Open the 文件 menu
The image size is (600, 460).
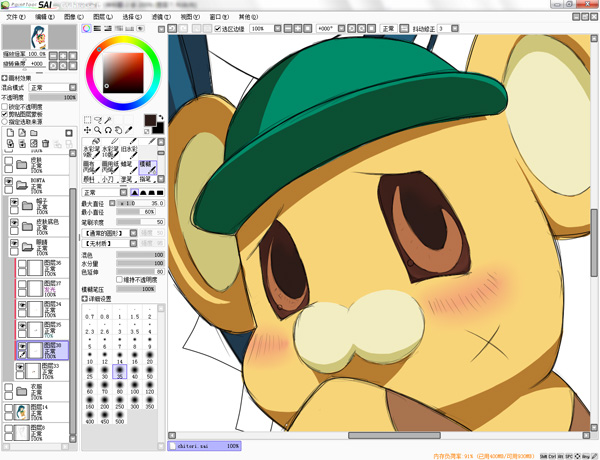(16, 17)
